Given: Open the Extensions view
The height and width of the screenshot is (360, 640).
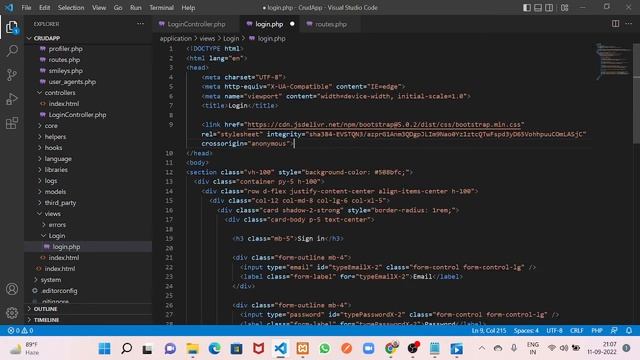Looking at the screenshot, I should (x=12, y=123).
